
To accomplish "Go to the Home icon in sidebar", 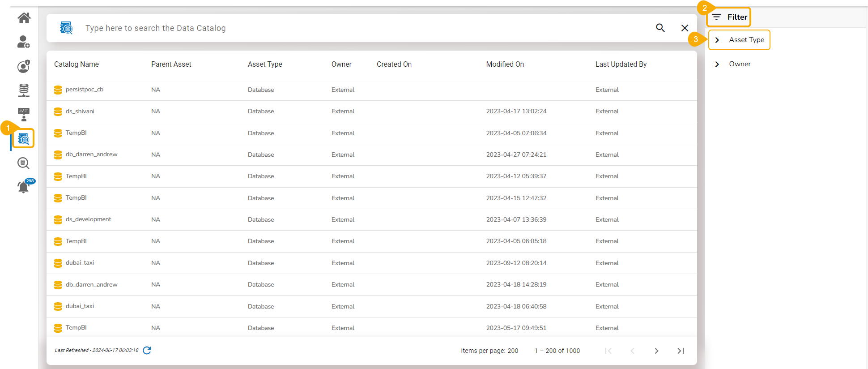I will [x=24, y=18].
